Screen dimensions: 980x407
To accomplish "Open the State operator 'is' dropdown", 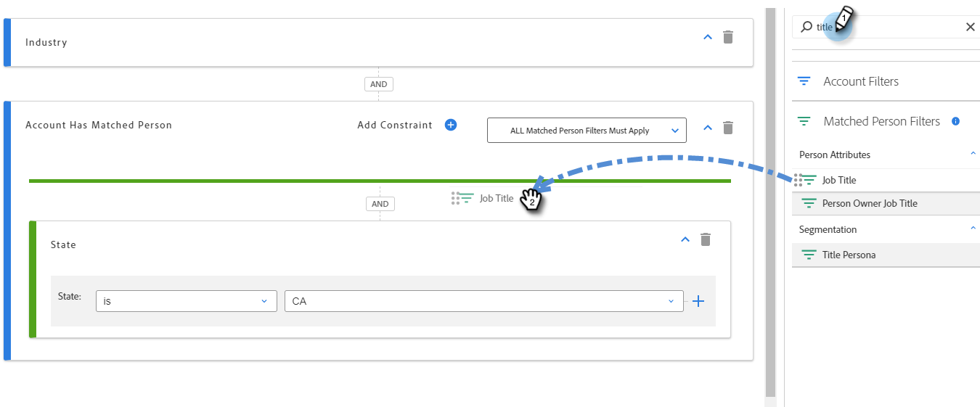I will (x=186, y=301).
